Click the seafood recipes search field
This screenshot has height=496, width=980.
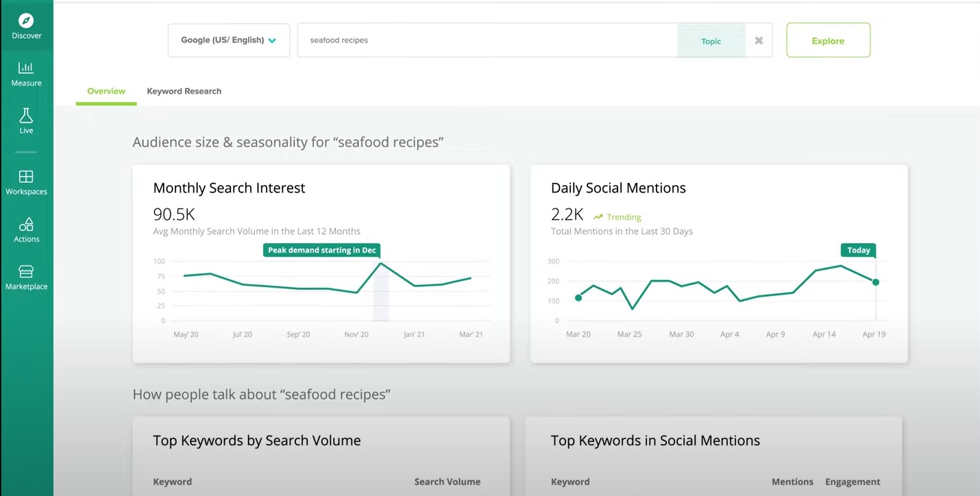[487, 40]
